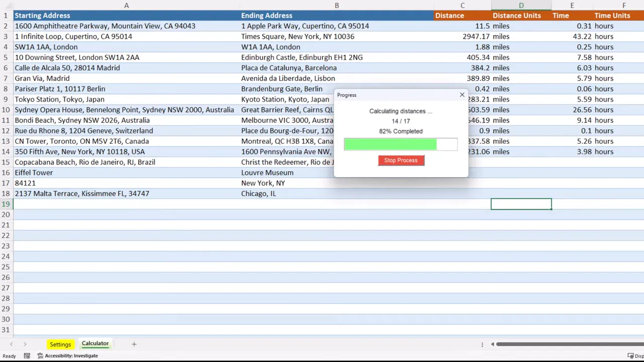The height and width of the screenshot is (362, 644).
Task: Click the previous sheet navigation arrow
Action: tap(11, 344)
